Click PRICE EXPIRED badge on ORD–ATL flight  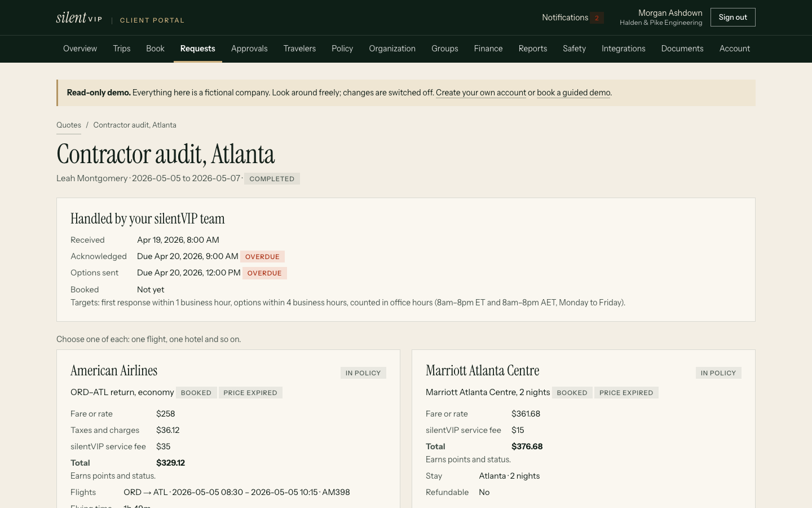pos(250,393)
